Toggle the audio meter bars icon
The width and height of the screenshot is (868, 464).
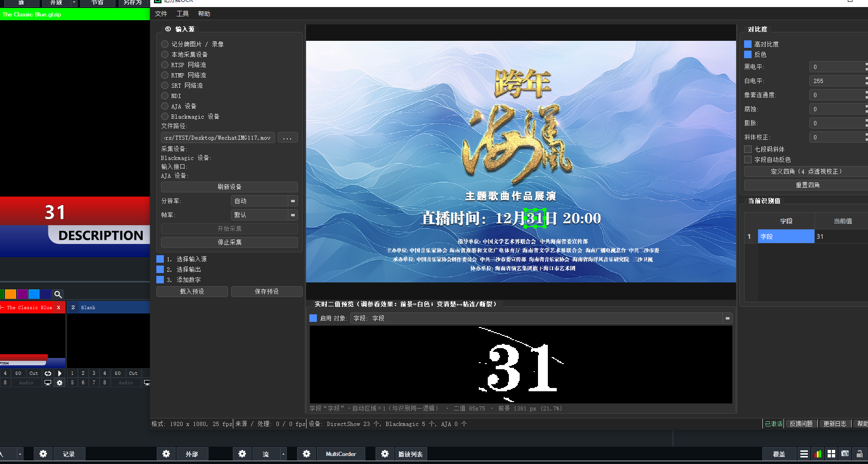click(818, 454)
